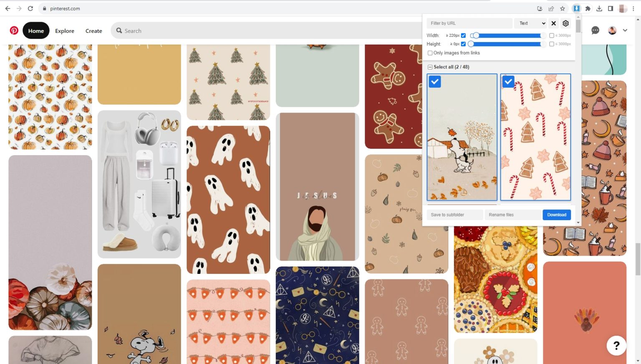Select the Create menu item
The image size is (641, 364).
[93, 30]
